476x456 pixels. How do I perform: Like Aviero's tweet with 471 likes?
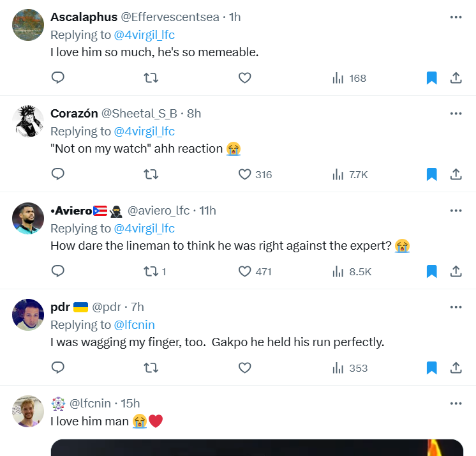244,271
